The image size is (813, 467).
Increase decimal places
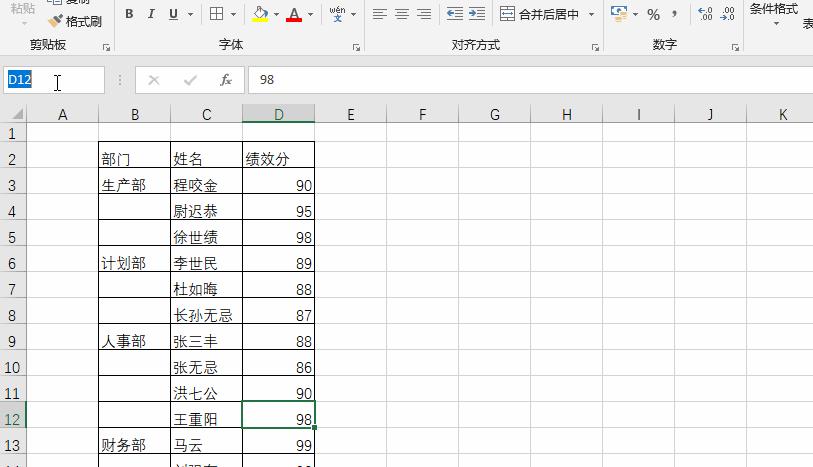coord(705,14)
